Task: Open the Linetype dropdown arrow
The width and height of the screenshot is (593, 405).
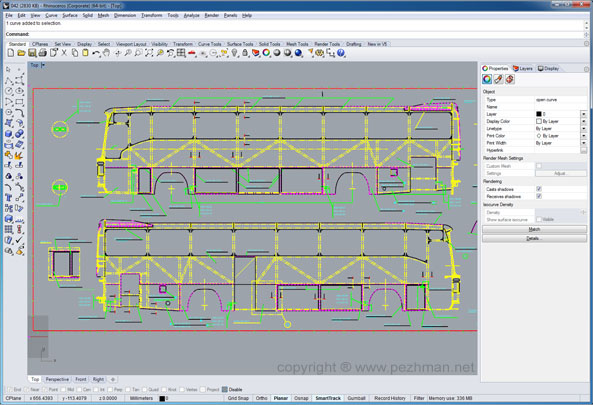Action: (584, 128)
